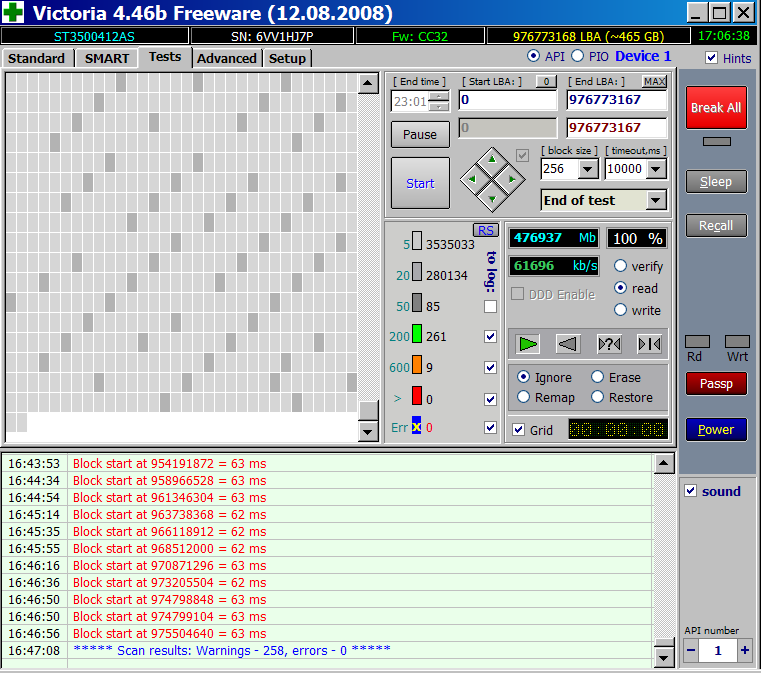The width and height of the screenshot is (761, 673).
Task: Open the Advanced tab
Action: click(227, 58)
